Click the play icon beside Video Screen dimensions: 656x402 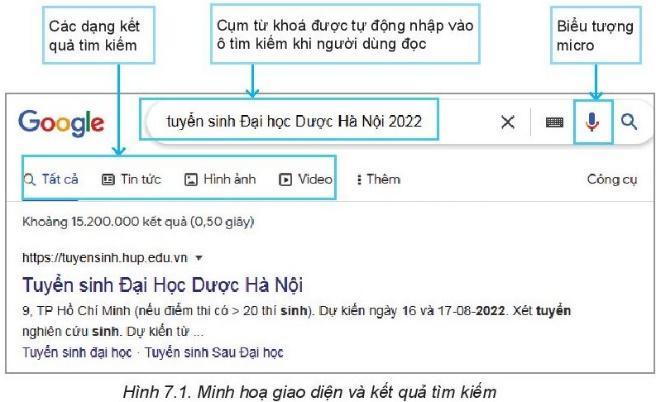coord(285,180)
